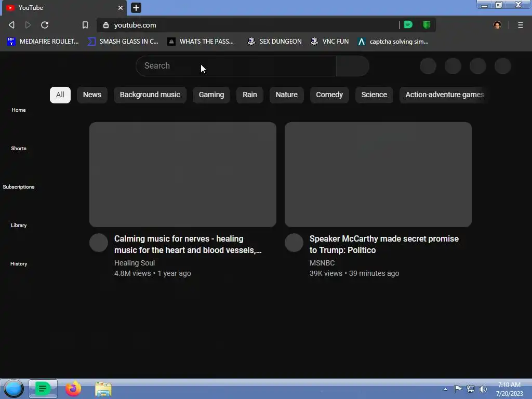Open a new tab with the plus button
532x399 pixels.
point(136,7)
